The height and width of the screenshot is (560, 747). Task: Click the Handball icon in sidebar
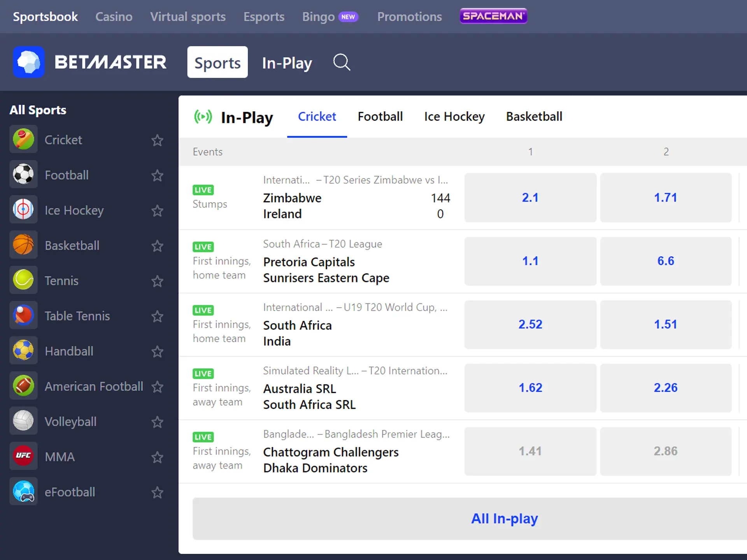click(23, 351)
